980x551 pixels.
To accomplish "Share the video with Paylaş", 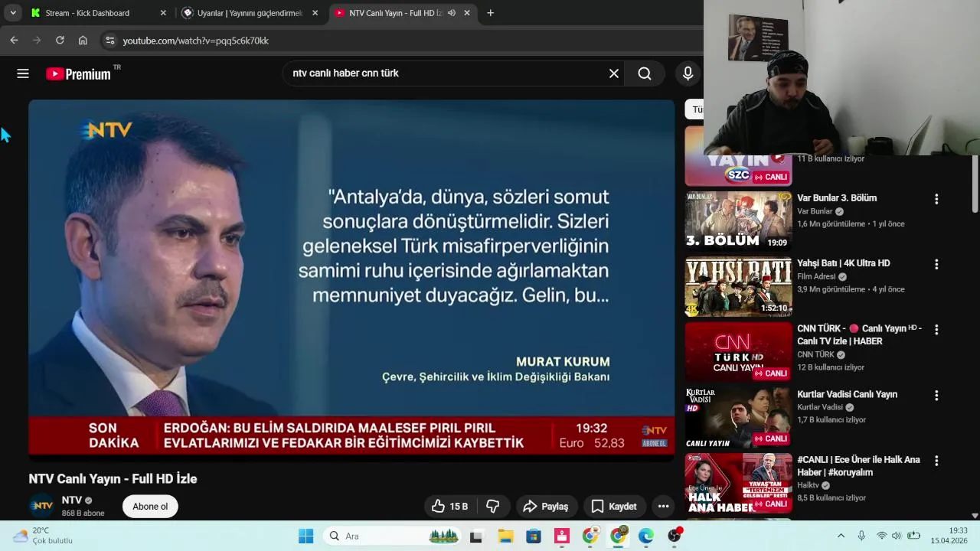I will pos(545,506).
